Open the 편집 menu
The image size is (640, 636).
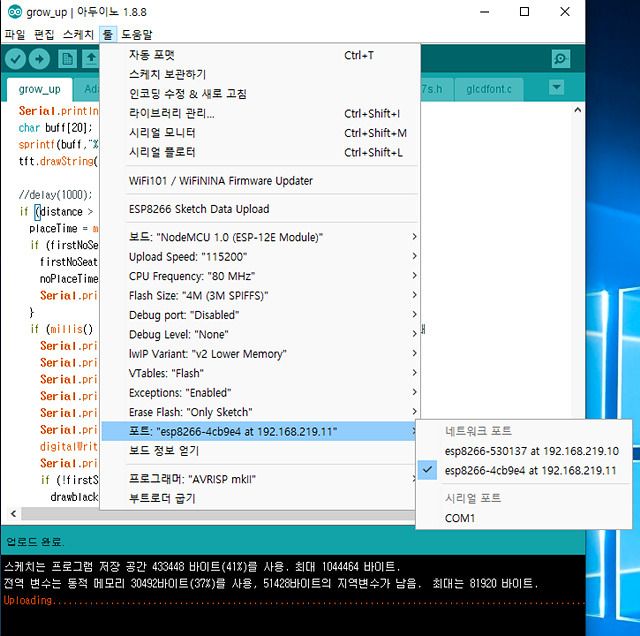pos(44,34)
